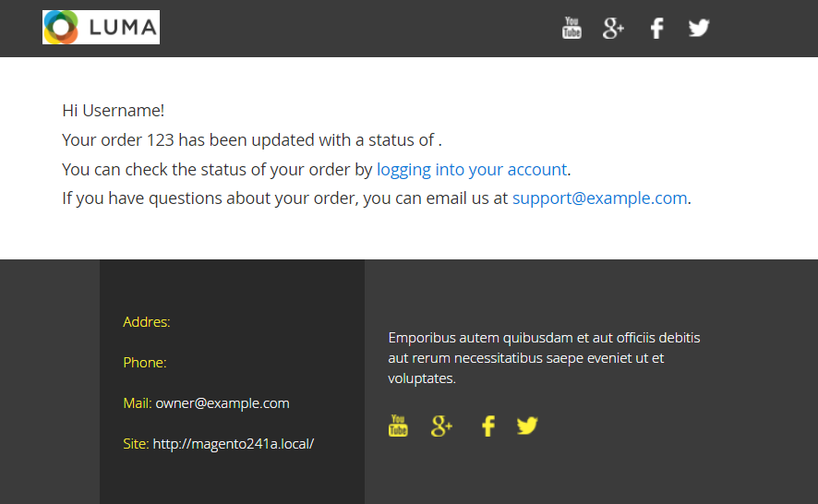Click the "Emporibus autem quibusdam" footer paragraph
Viewport: 818px width, 504px height.
(544, 357)
